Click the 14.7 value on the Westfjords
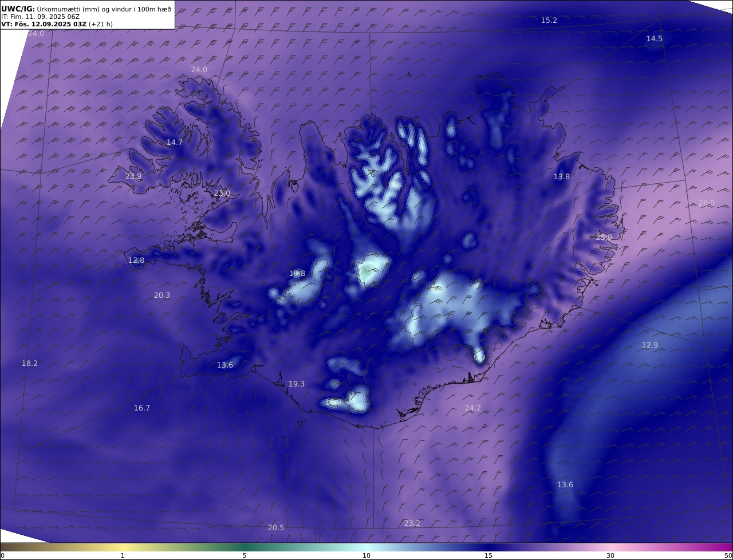Viewport: 733px width, 560px height. [x=175, y=142]
